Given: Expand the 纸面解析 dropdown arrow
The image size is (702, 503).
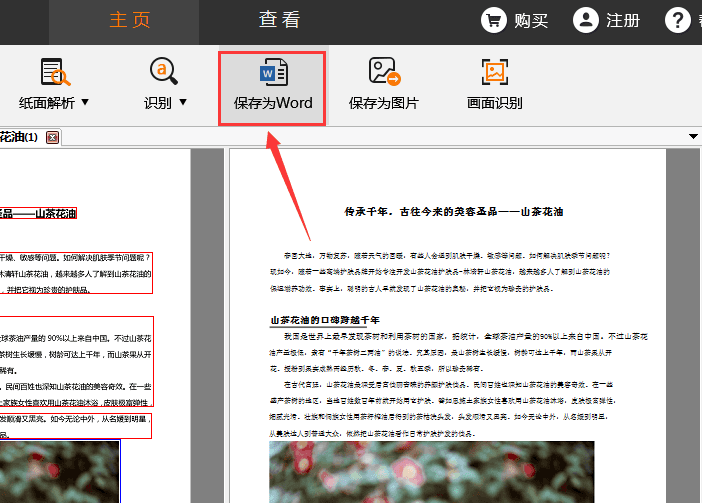Looking at the screenshot, I should tap(85, 102).
